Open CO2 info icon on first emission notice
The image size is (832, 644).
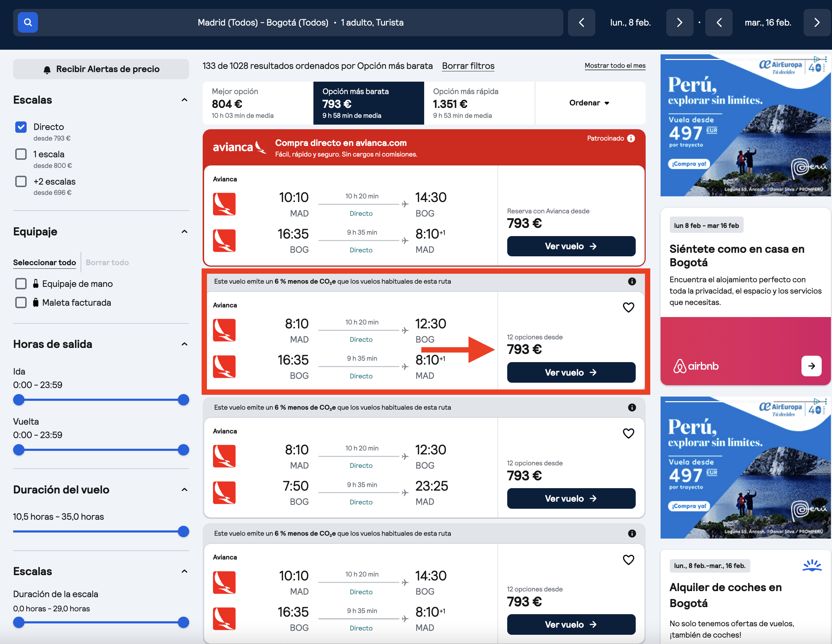(x=631, y=281)
